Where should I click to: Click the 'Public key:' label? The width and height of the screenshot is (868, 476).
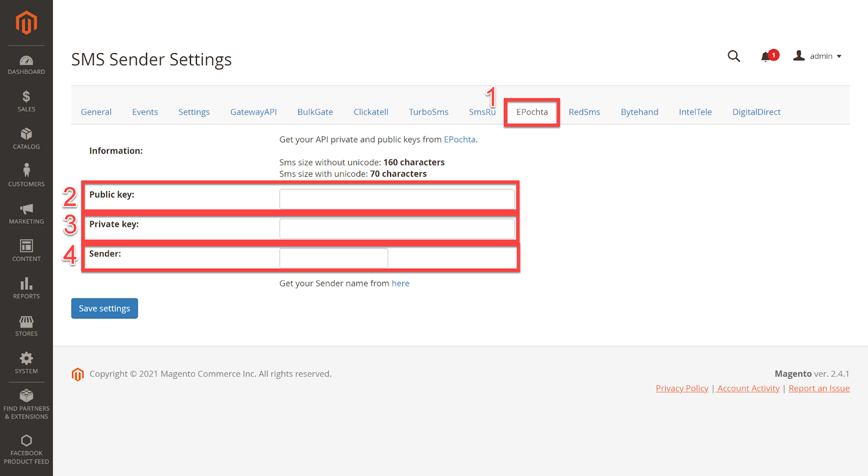pyautogui.click(x=112, y=194)
